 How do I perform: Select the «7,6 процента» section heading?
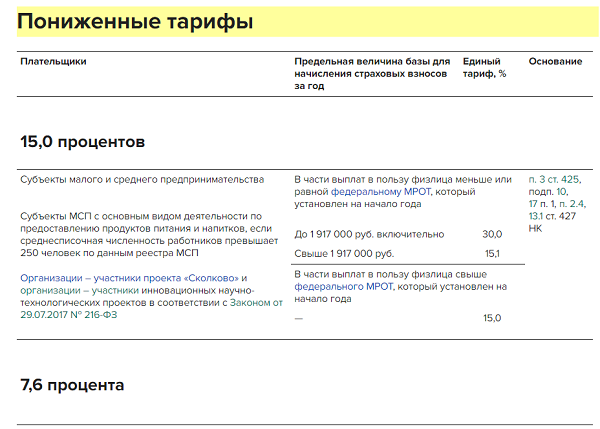coord(72,384)
